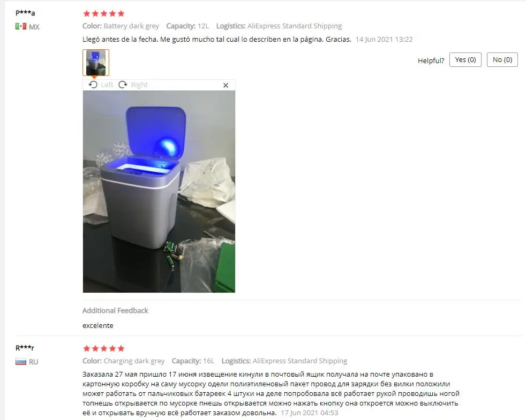Click the five-star rating of the second review

pyautogui.click(x=104, y=348)
